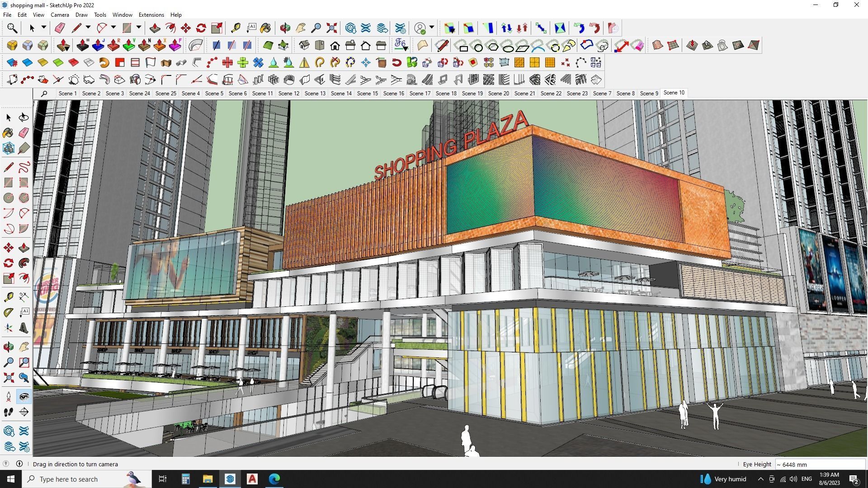Click the Sandbox From Contours tool
868x488 pixels.
[658, 45]
